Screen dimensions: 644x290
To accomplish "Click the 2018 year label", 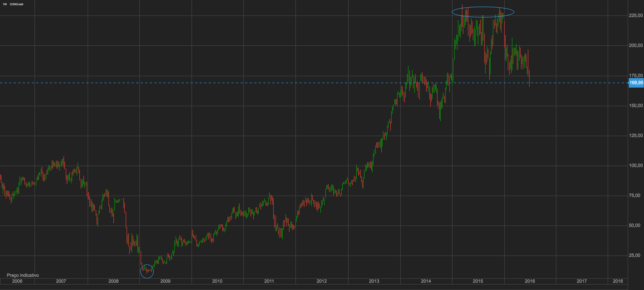I will [618, 281].
